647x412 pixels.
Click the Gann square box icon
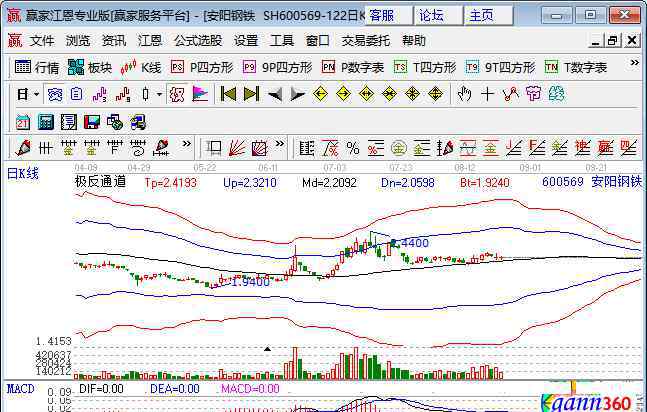pyautogui.click(x=260, y=148)
